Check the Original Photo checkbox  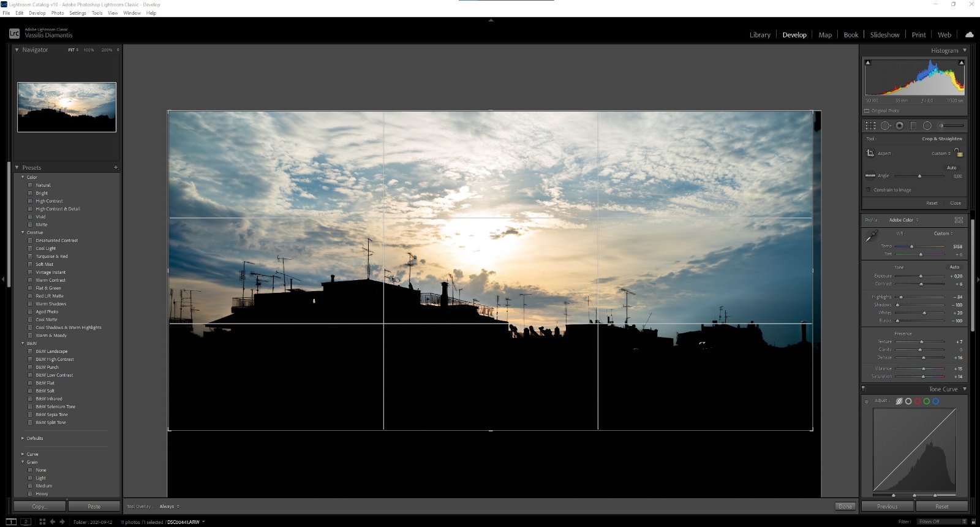click(867, 111)
